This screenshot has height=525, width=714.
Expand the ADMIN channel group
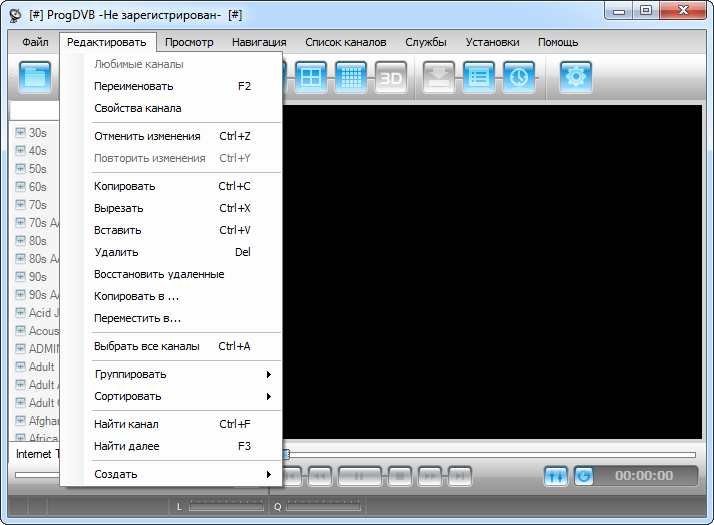[x=20, y=348]
